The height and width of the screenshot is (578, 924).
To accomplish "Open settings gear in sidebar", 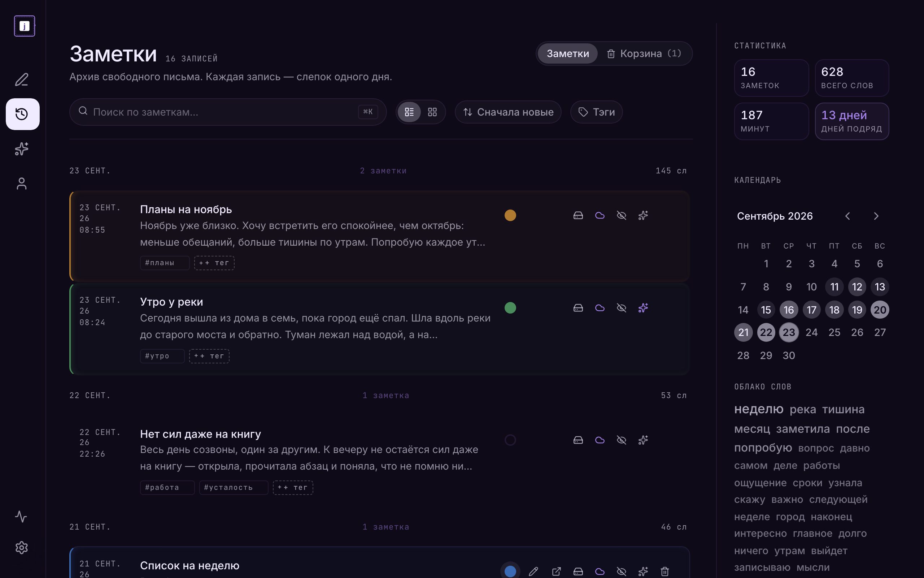I will point(21,547).
